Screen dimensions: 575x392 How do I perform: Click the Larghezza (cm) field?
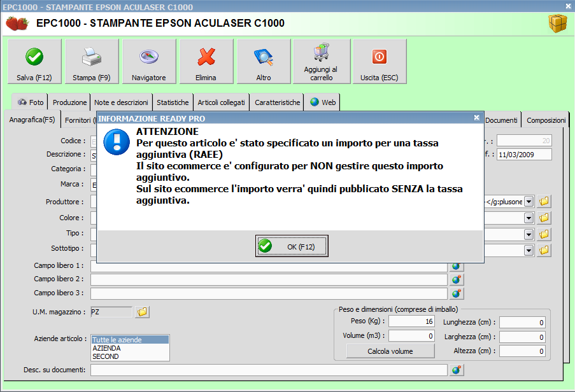pos(522,337)
